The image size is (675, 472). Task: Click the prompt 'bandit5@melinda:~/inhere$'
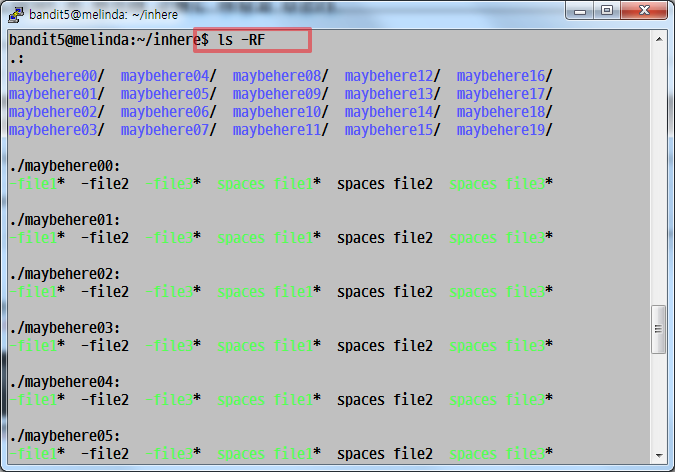click(x=109, y=40)
